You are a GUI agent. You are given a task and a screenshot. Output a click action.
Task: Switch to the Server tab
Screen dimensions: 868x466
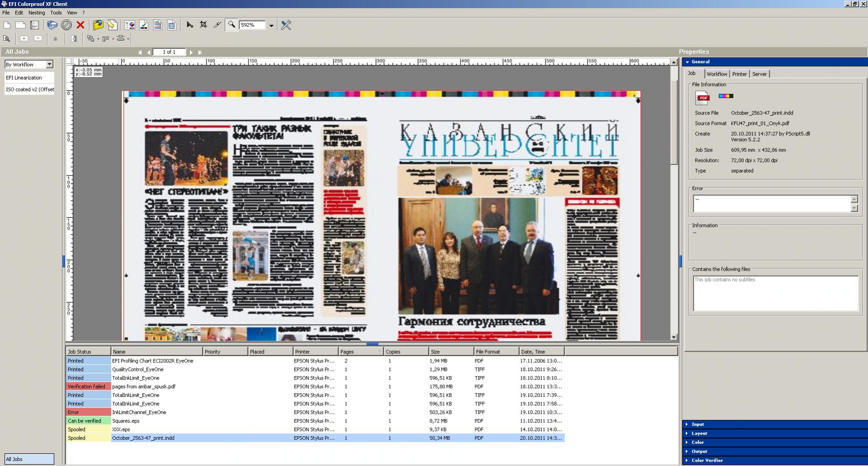[x=759, y=74]
